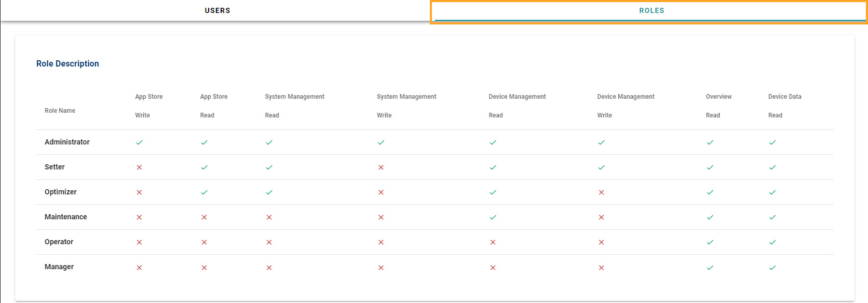Click Operator's App Store Read cross icon
The width and height of the screenshot is (868, 303).
coord(204,242)
